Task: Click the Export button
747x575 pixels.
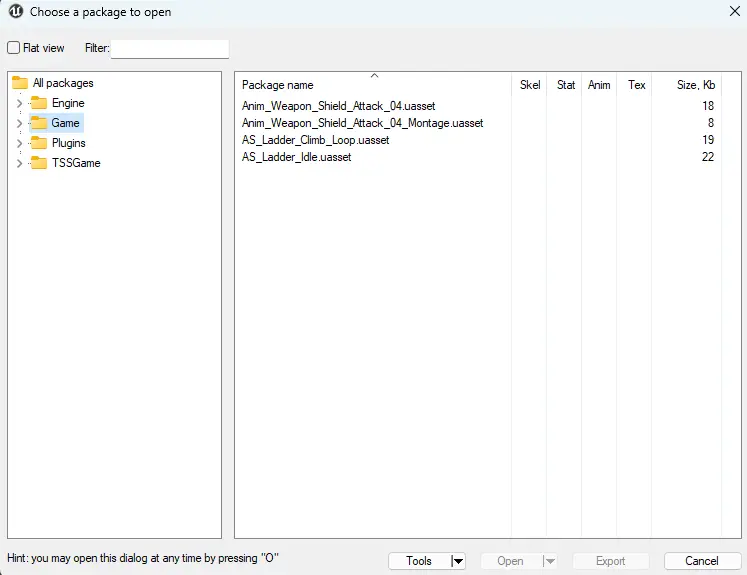Action: [611, 561]
